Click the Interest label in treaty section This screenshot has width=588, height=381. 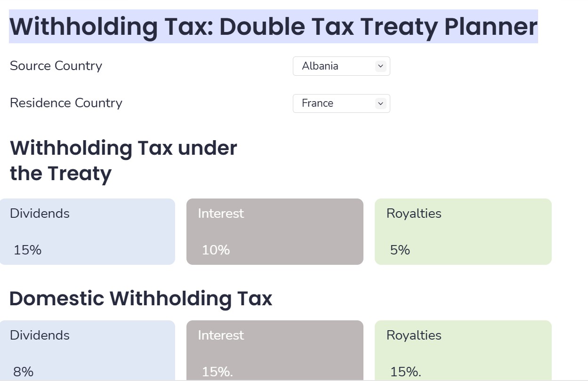221,214
